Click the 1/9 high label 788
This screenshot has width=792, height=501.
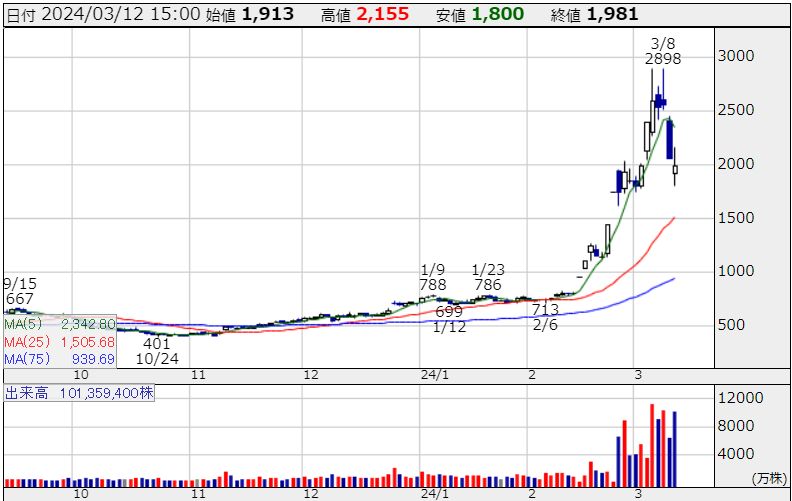(x=433, y=285)
